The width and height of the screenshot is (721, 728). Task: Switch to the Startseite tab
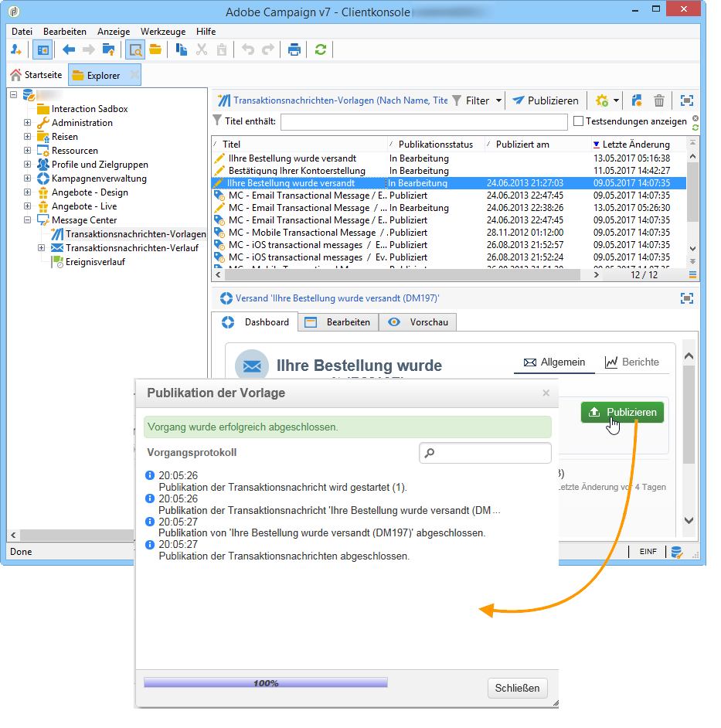tap(36, 75)
